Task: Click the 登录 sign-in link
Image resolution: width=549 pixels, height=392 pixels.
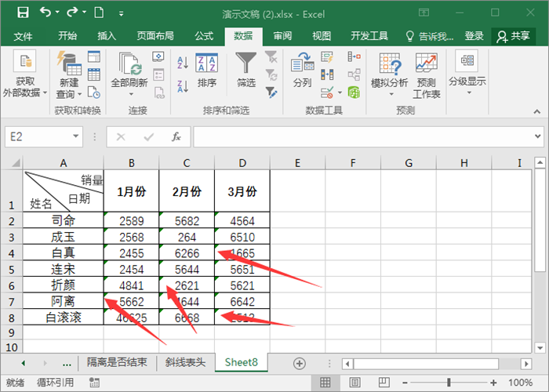Action: 474,36
